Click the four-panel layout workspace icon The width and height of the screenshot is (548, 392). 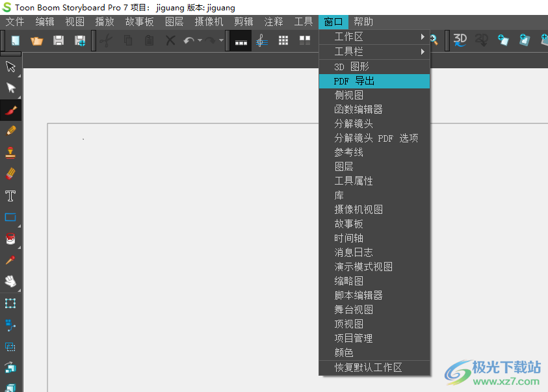tap(305, 41)
